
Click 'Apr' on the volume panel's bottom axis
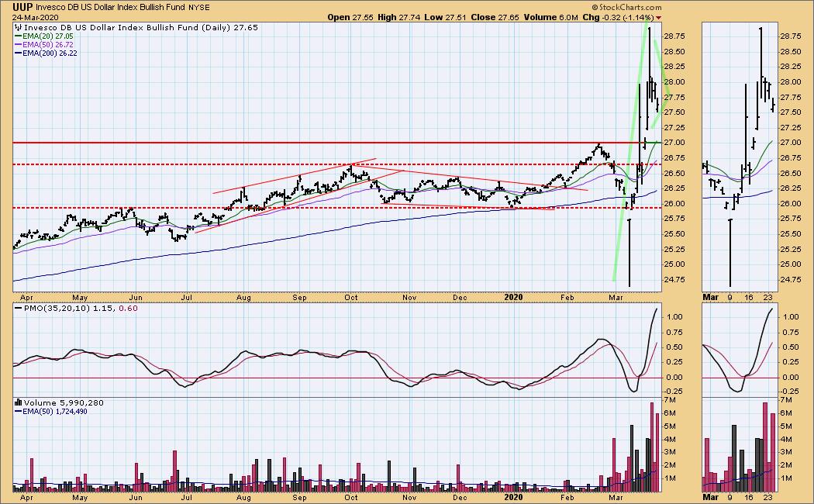coord(26,497)
